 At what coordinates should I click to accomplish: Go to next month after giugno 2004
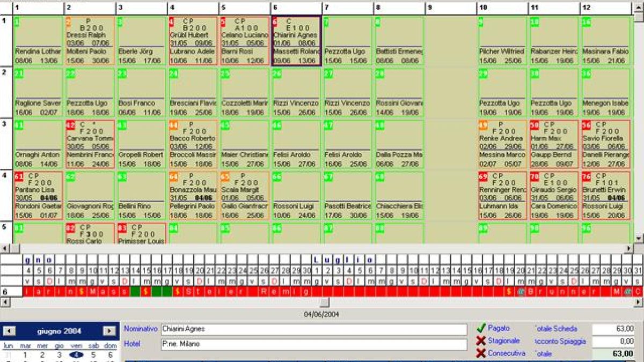tap(109, 331)
